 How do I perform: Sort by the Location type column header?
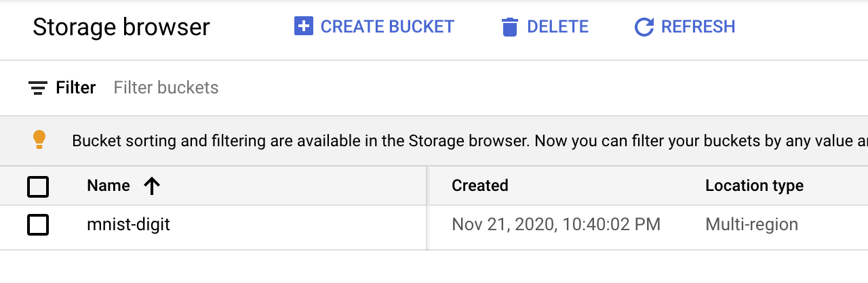pyautogui.click(x=754, y=186)
